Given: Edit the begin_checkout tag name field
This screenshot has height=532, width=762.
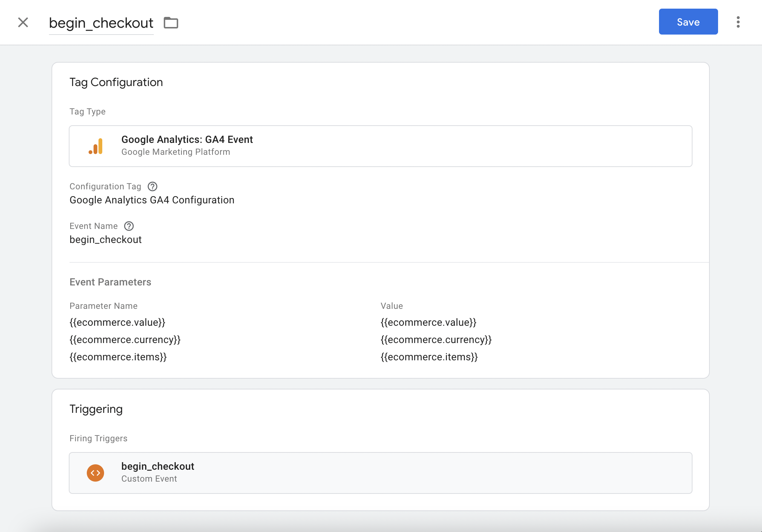Looking at the screenshot, I should [x=101, y=23].
